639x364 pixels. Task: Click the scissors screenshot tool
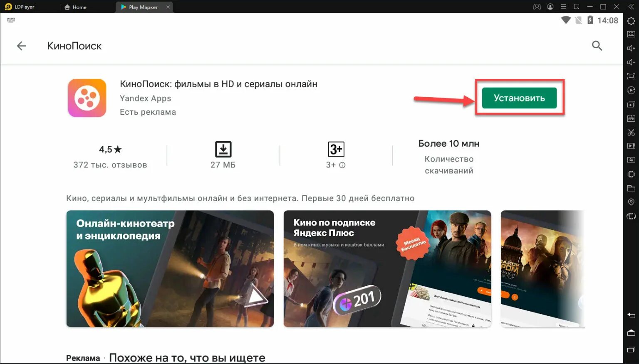point(631,133)
